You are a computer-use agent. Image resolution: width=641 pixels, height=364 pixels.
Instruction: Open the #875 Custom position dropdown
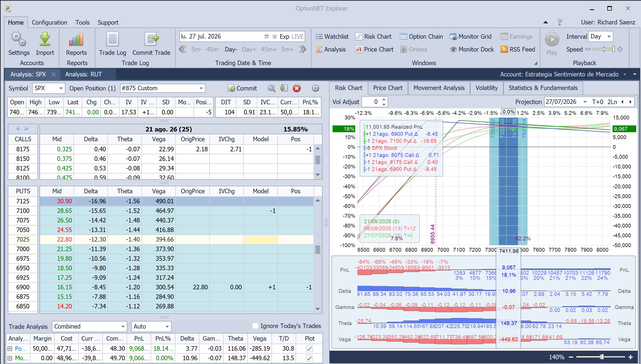coord(201,88)
